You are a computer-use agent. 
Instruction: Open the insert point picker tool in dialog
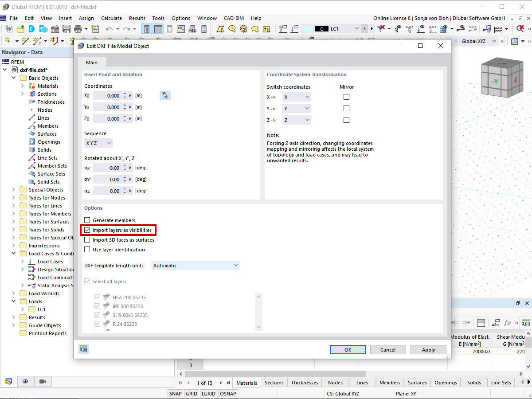click(x=165, y=95)
